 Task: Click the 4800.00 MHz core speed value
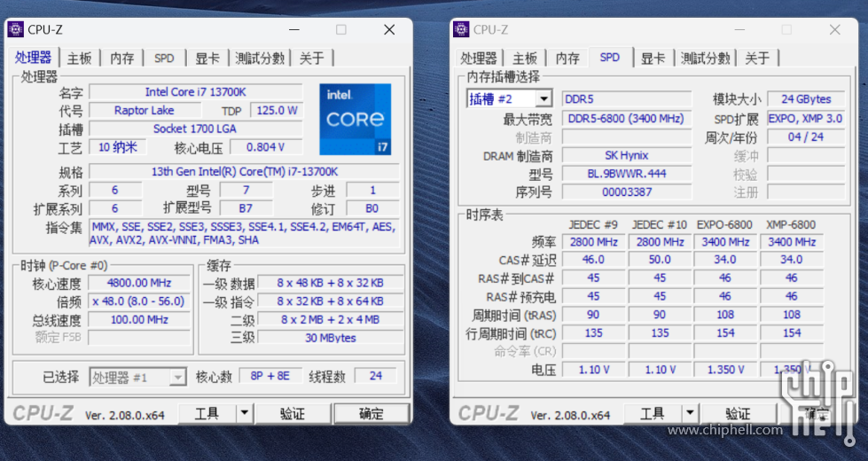[139, 283]
